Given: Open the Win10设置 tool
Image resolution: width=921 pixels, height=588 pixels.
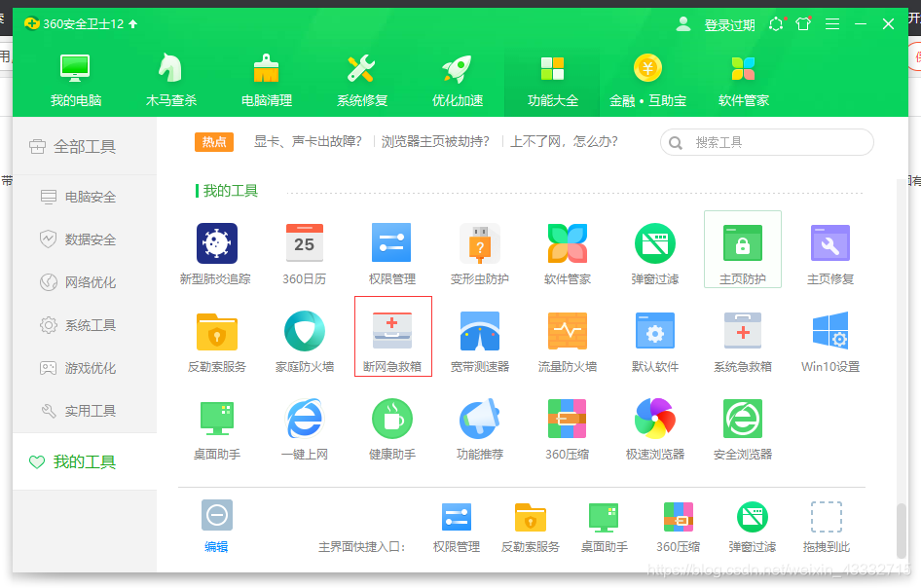Looking at the screenshot, I should (x=829, y=342).
